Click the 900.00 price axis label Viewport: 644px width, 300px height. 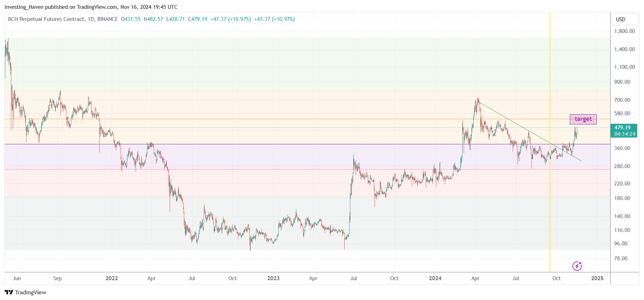pos(622,82)
